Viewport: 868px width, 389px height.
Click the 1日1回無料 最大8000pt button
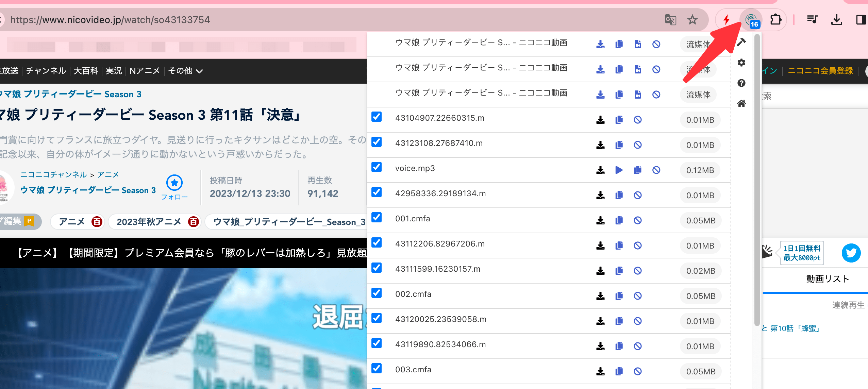(x=802, y=253)
